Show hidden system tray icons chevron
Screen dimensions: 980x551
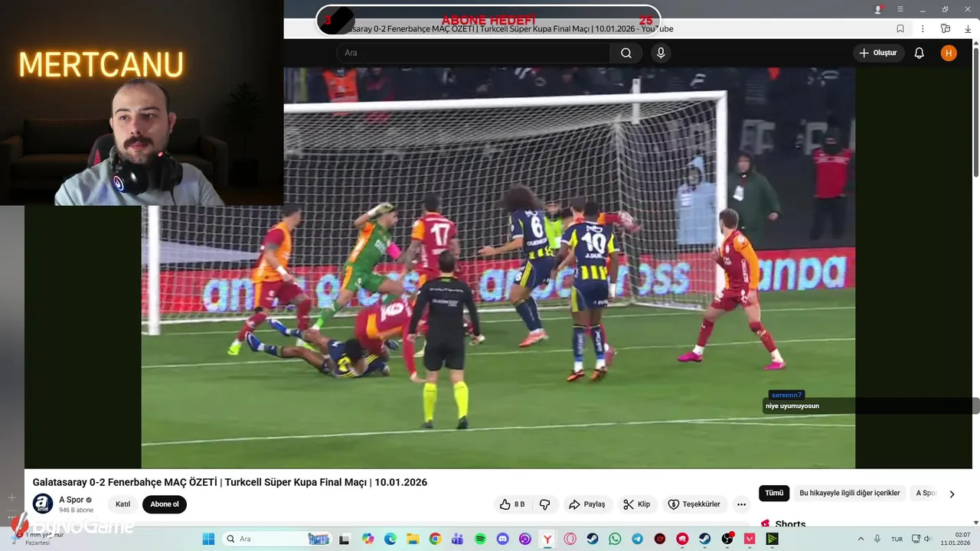coord(861,539)
